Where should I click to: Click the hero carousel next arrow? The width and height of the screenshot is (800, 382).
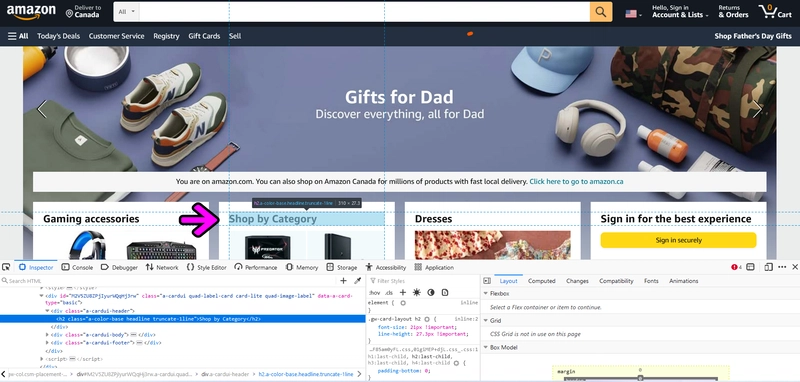point(757,109)
